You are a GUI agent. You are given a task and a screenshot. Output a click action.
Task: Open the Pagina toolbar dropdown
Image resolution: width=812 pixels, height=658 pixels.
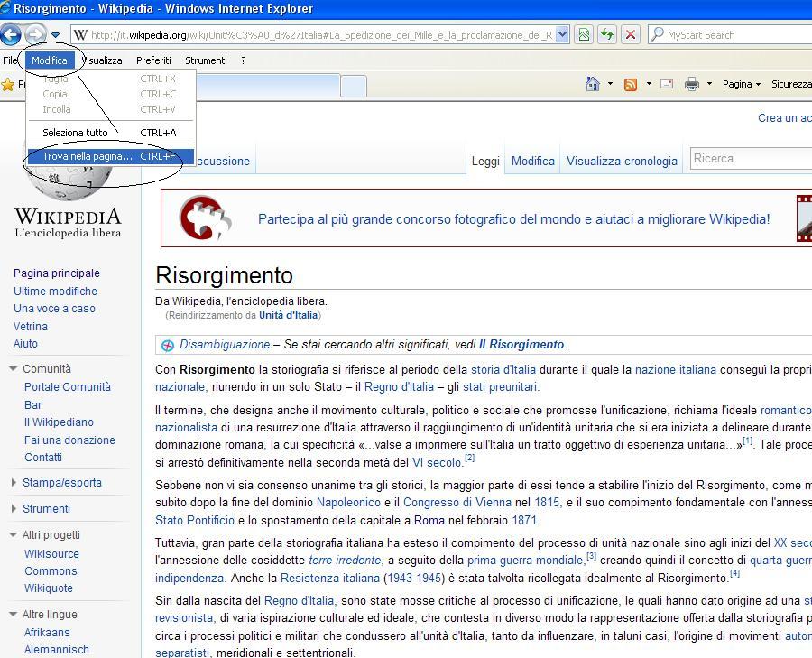(742, 84)
